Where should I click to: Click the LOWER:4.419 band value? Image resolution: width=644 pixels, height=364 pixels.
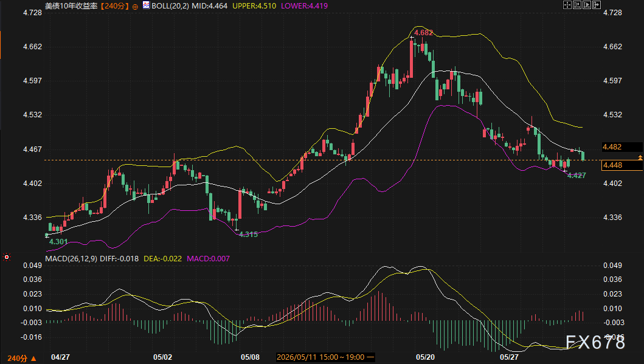pos(304,6)
